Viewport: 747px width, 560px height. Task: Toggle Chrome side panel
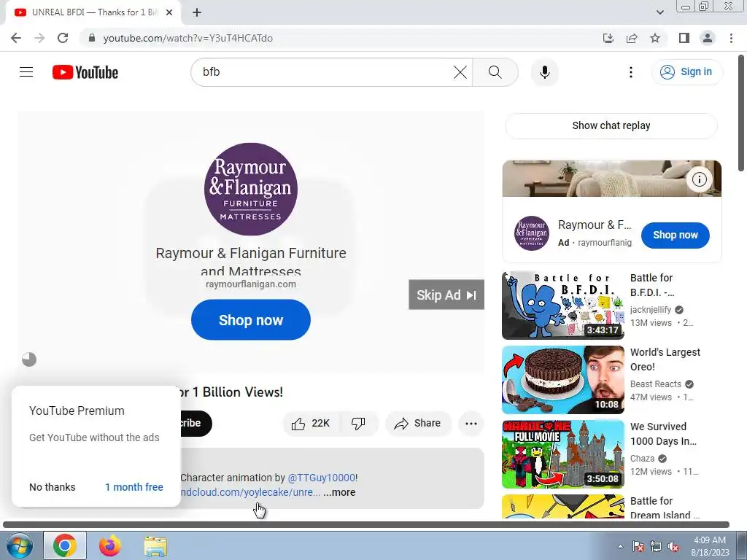click(x=684, y=38)
